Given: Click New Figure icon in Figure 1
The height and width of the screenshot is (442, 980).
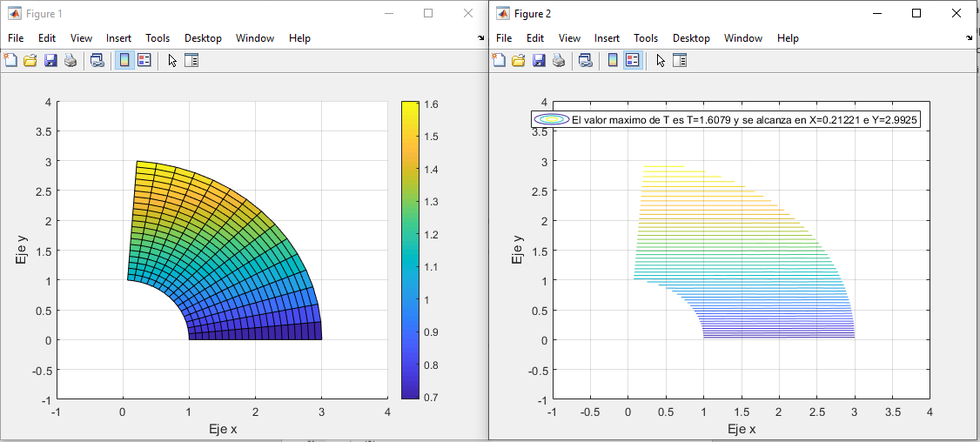Looking at the screenshot, I should [x=10, y=60].
